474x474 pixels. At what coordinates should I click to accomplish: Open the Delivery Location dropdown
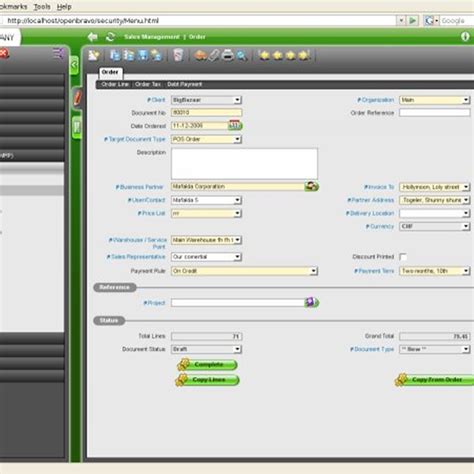(466, 213)
